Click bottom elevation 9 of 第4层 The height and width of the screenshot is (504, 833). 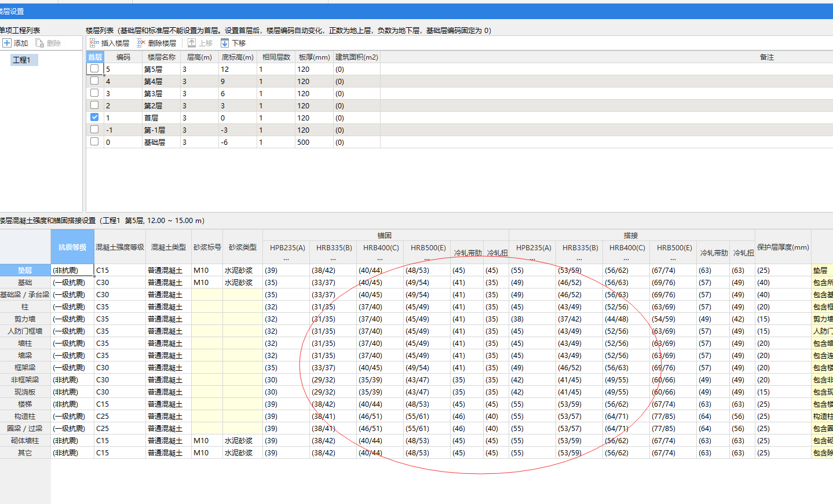(238, 82)
